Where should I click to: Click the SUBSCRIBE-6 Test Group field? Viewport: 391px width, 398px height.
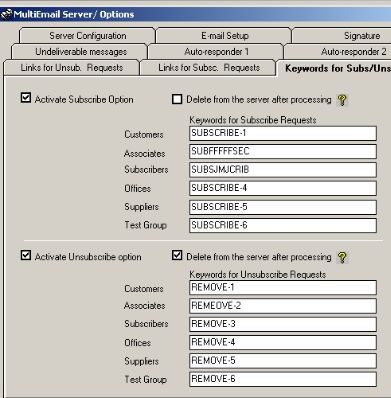[x=283, y=226]
